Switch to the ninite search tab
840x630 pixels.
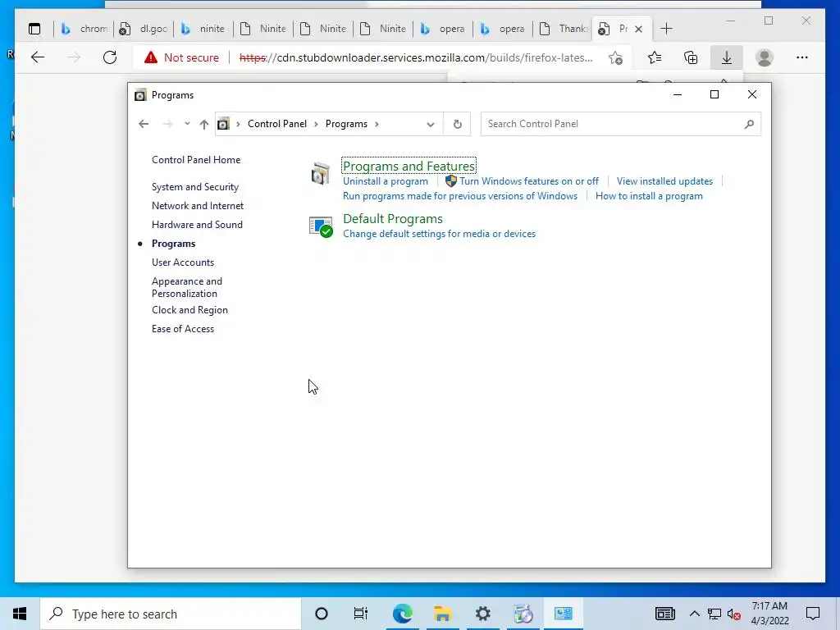(x=203, y=29)
